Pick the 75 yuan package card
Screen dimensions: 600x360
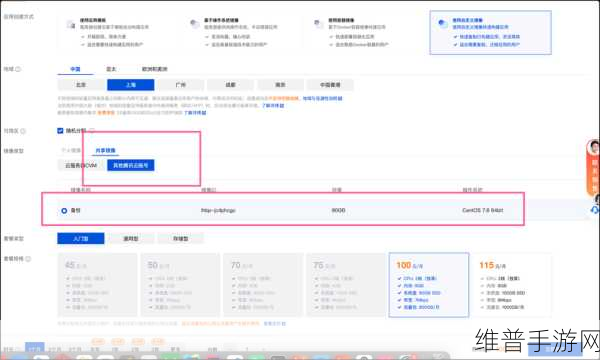[x=346, y=285]
